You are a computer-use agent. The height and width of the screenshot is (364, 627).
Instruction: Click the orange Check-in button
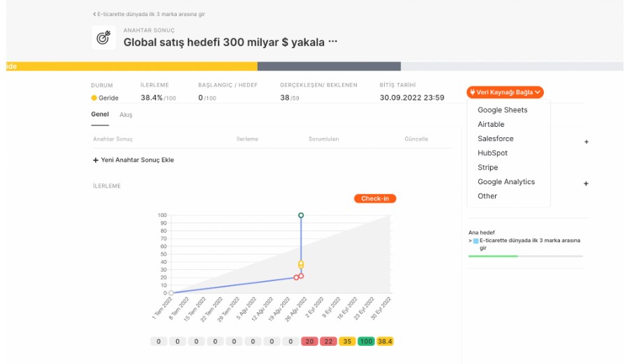click(375, 199)
